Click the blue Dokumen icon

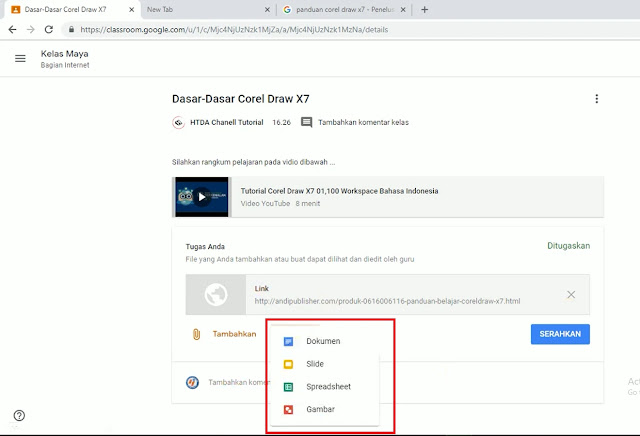288,342
